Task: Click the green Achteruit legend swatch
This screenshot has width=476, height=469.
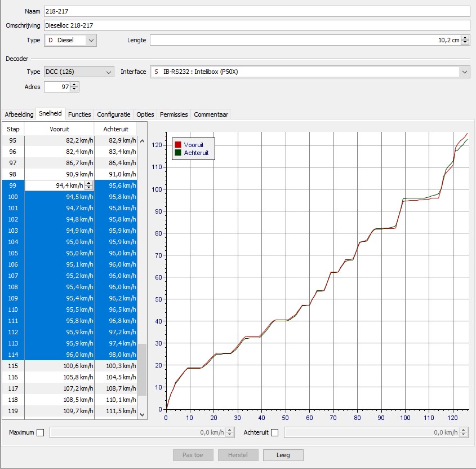Action: [178, 153]
